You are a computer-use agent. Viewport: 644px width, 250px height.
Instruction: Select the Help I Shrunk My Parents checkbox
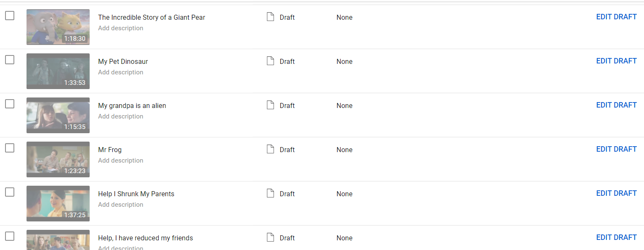(x=10, y=192)
